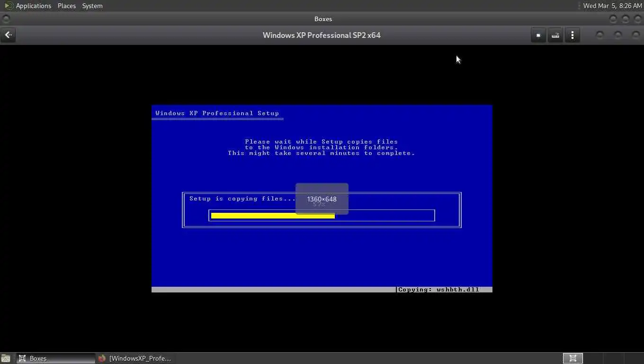
Task: Click the 'Windows XP Professional Setup' heading
Action: [217, 113]
